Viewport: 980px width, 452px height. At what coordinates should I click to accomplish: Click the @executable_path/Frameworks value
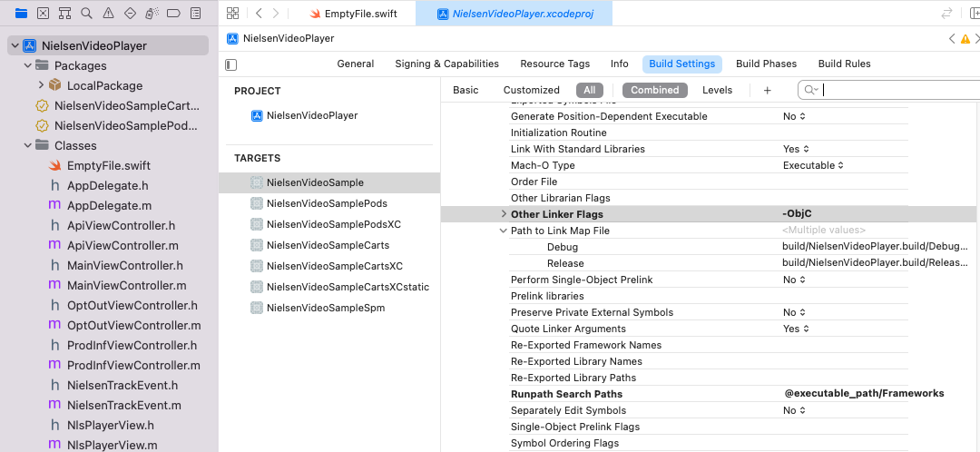pos(865,393)
